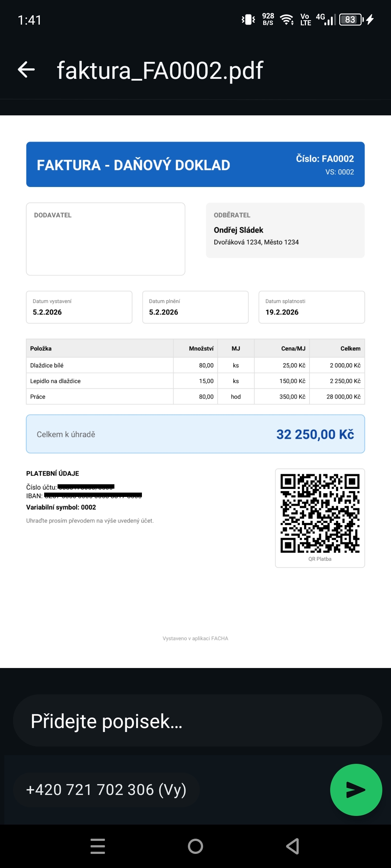Screen dimensions: 391x868
Task: Tap the Odběratel Ondřej Sládek card
Action: tap(285, 230)
